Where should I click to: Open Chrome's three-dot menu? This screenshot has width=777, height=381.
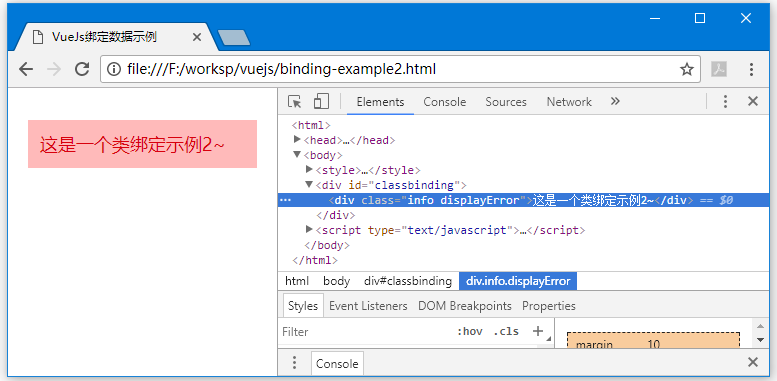click(x=751, y=69)
